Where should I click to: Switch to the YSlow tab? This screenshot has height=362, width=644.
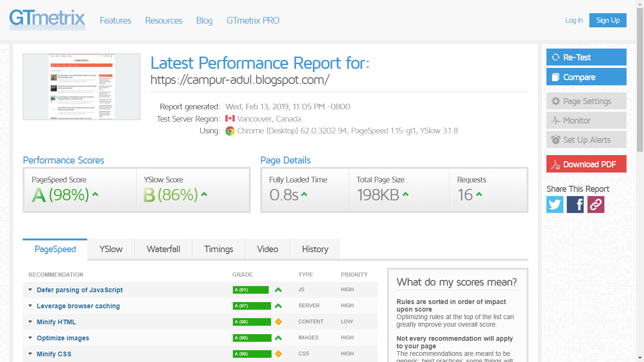coord(111,249)
